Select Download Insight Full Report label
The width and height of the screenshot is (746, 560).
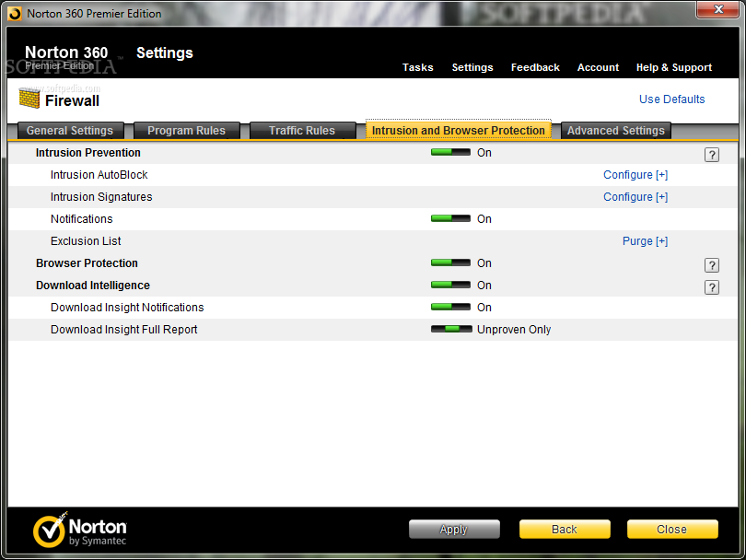(123, 329)
